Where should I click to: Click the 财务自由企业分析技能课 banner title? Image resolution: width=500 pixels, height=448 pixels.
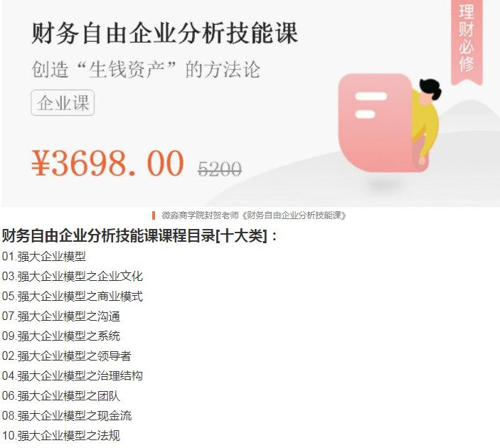164,33
